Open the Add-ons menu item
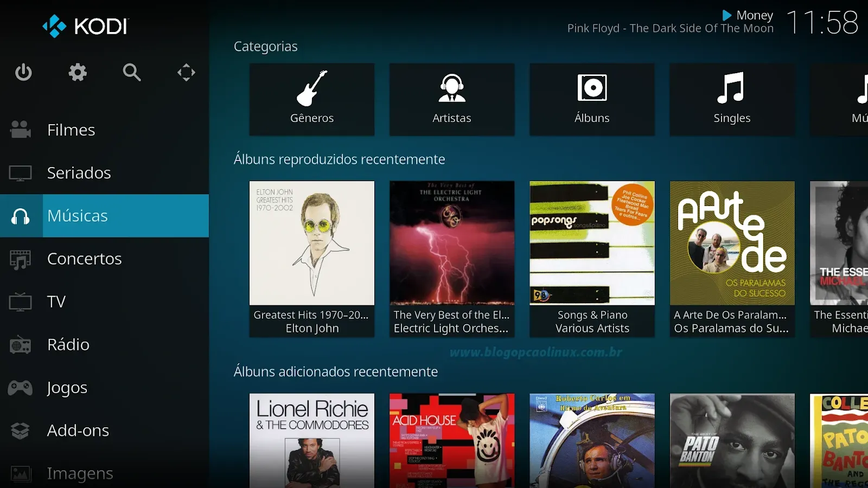The width and height of the screenshot is (868, 488). click(104, 431)
